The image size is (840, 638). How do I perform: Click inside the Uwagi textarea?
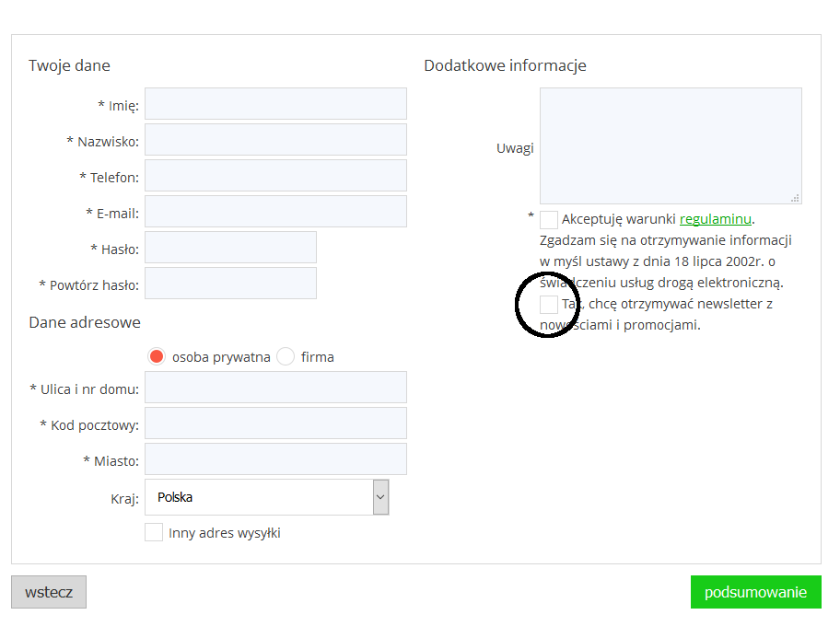point(671,145)
